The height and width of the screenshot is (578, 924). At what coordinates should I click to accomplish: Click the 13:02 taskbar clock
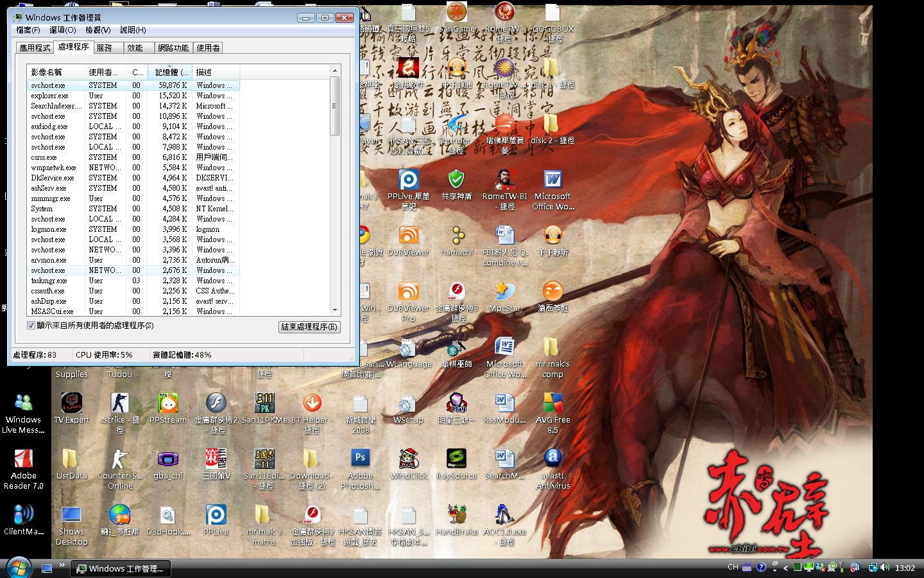coord(905,568)
